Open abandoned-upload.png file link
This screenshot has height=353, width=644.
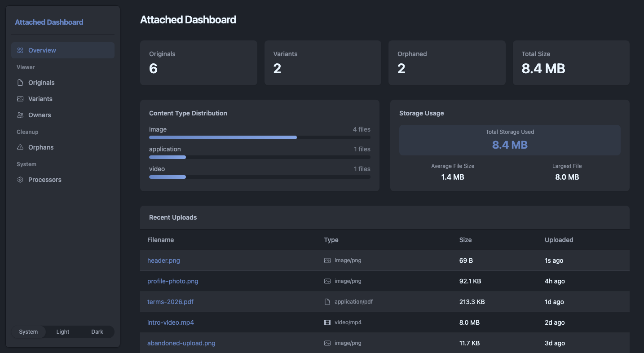[x=181, y=343]
